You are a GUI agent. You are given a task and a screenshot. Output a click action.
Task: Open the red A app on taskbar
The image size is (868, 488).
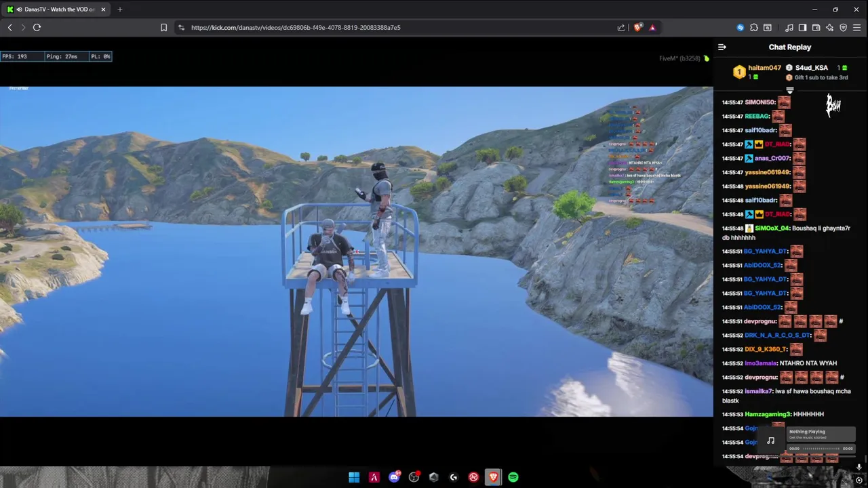click(x=374, y=477)
